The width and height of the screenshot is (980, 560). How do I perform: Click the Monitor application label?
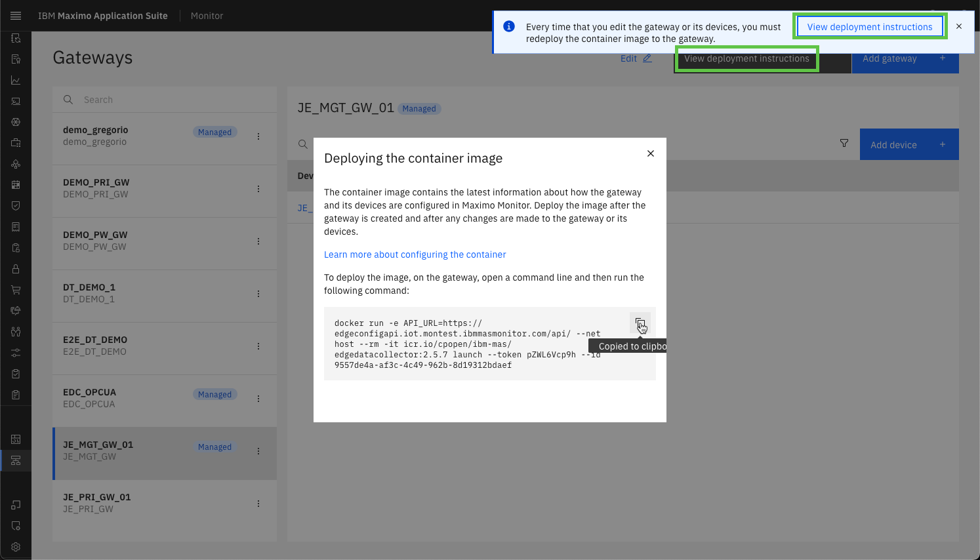pyautogui.click(x=207, y=16)
